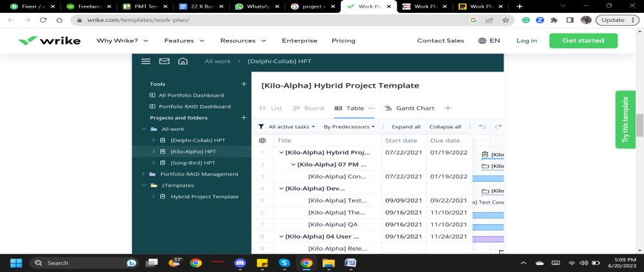The width and height of the screenshot is (644, 272).
Task: Click the home icon in workspace header
Action: tap(183, 61)
